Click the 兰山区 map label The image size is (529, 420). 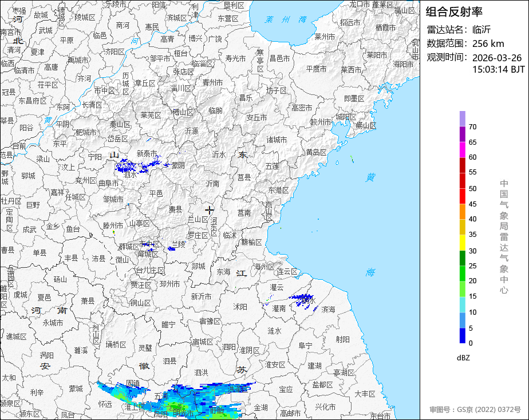coord(198,219)
